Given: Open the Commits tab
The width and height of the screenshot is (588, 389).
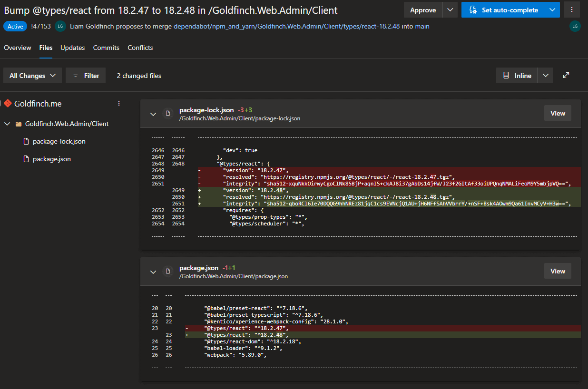Looking at the screenshot, I should coord(106,48).
